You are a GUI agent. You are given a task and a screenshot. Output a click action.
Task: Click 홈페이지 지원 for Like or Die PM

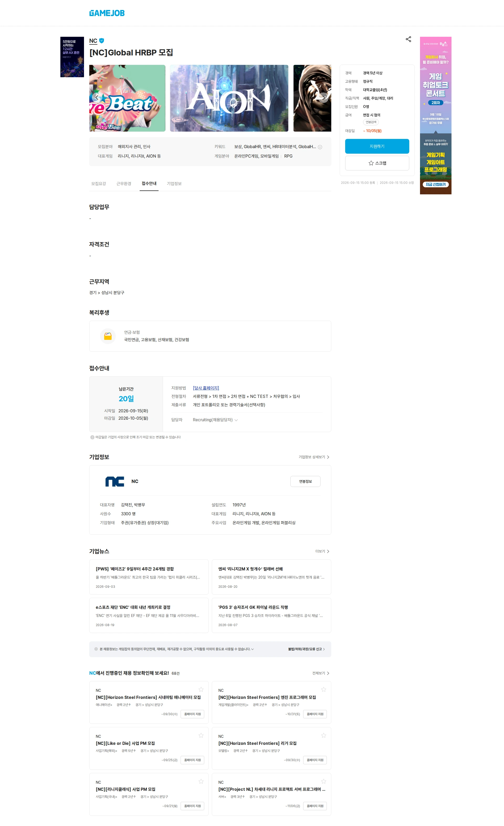(x=192, y=760)
